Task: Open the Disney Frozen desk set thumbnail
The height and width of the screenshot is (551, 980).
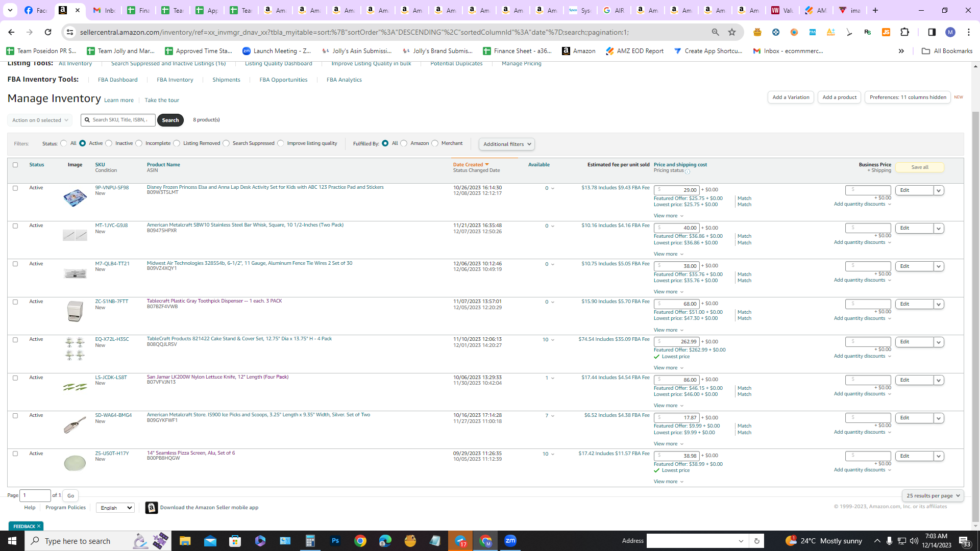Action: click(x=75, y=197)
